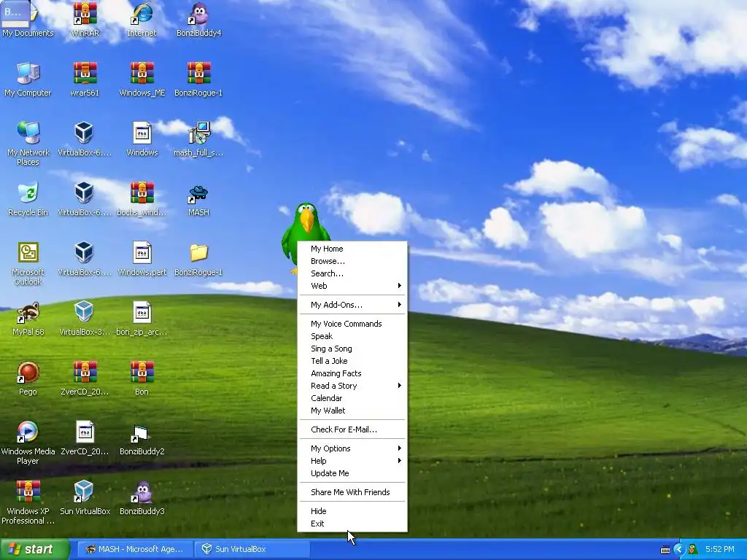The width and height of the screenshot is (747, 560).
Task: Select the Pego red ball icon
Action: [x=28, y=373]
